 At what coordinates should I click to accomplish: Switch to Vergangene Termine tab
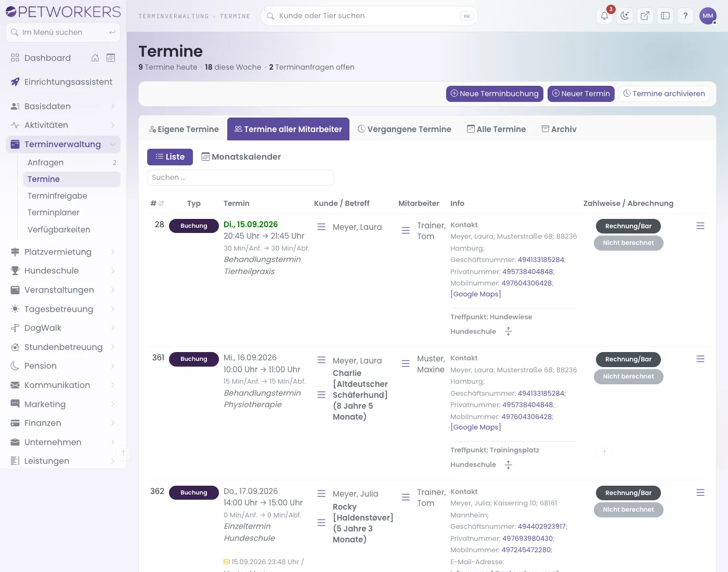click(x=405, y=129)
